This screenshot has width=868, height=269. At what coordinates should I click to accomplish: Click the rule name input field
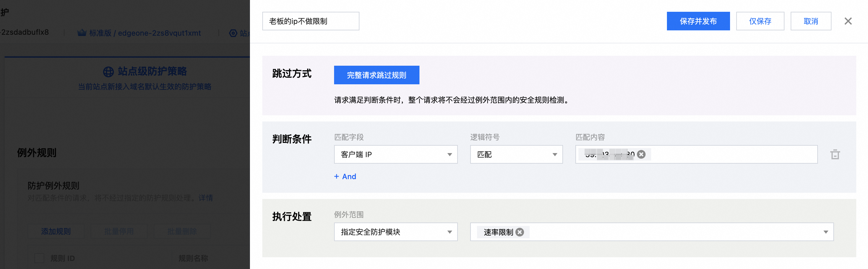pyautogui.click(x=311, y=21)
